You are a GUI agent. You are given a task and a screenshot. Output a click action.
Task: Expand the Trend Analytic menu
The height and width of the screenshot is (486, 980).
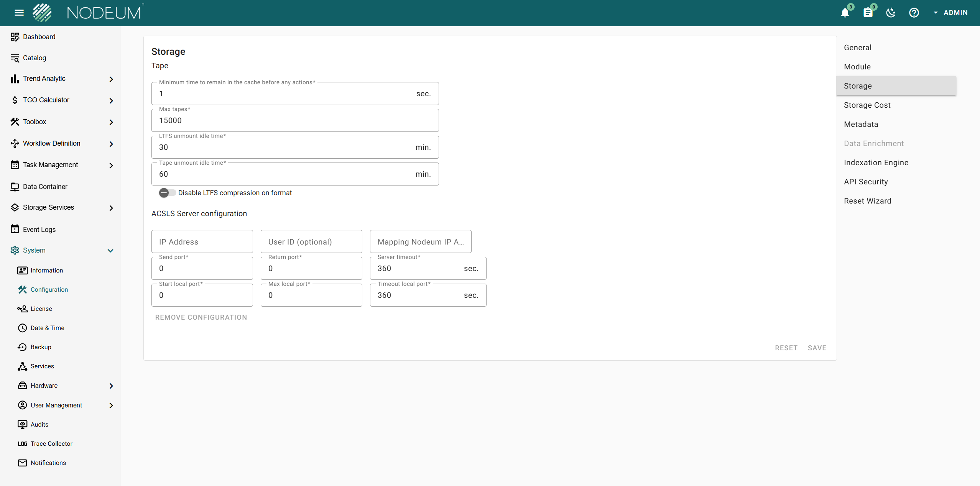tap(111, 79)
